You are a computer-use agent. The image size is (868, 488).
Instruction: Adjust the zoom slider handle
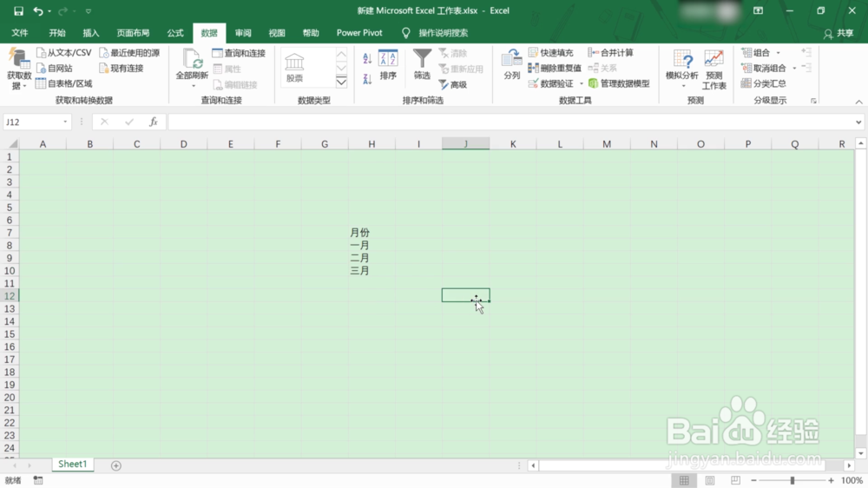click(x=792, y=480)
